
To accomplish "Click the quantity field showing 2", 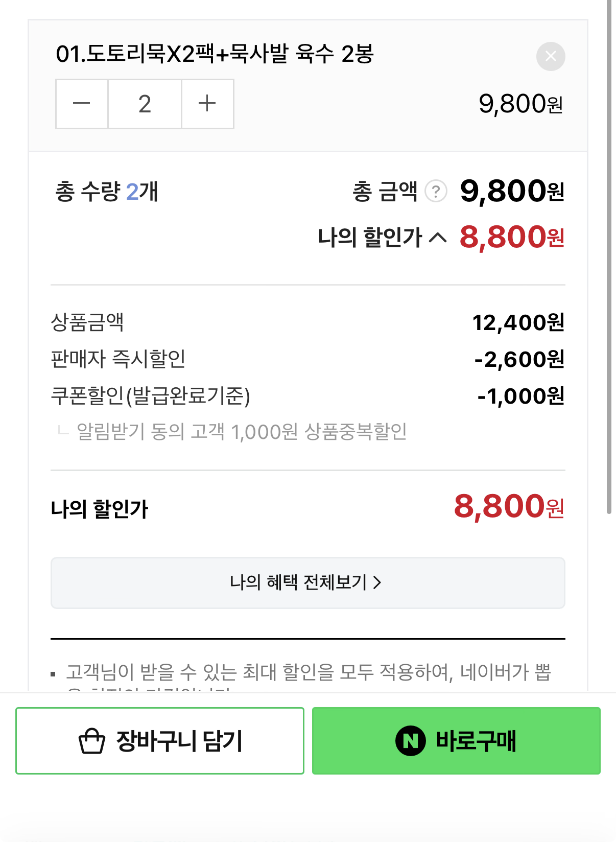I will click(145, 104).
